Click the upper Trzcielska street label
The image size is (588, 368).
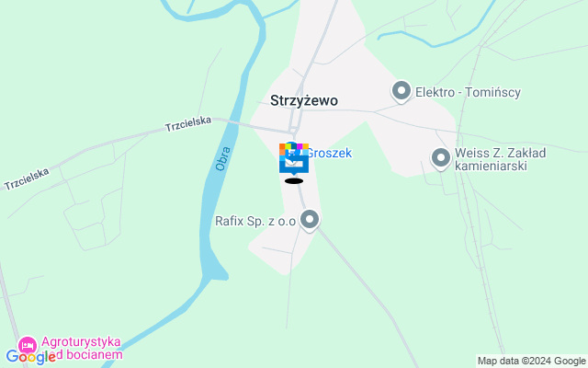(188, 124)
